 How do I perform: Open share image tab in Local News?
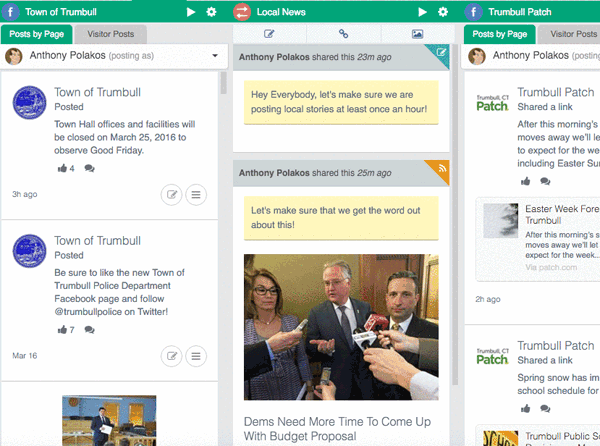click(417, 34)
